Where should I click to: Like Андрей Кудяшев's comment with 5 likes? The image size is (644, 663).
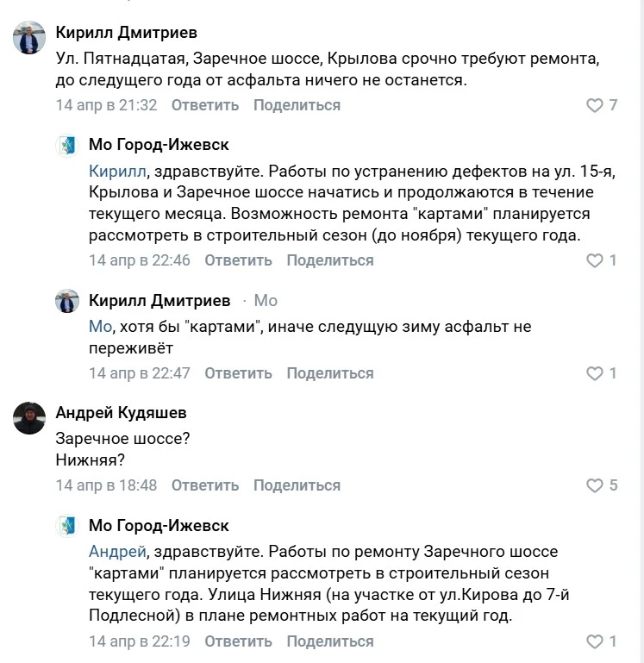pos(594,485)
